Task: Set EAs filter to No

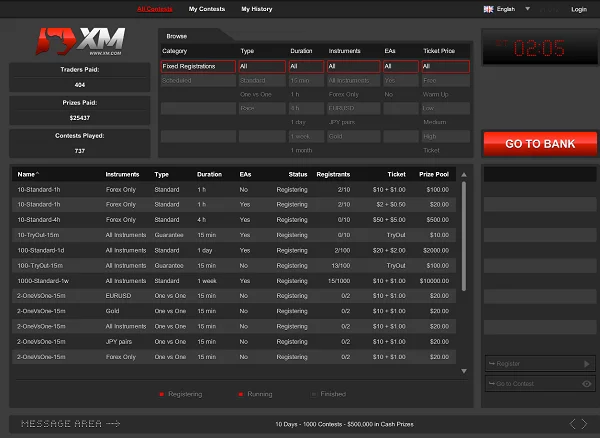Action: click(401, 94)
